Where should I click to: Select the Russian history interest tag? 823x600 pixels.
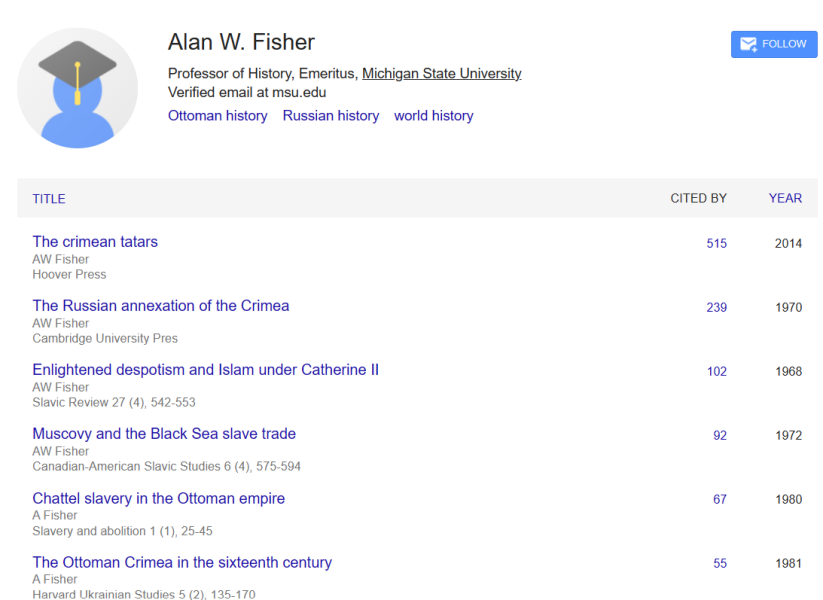[x=330, y=116]
